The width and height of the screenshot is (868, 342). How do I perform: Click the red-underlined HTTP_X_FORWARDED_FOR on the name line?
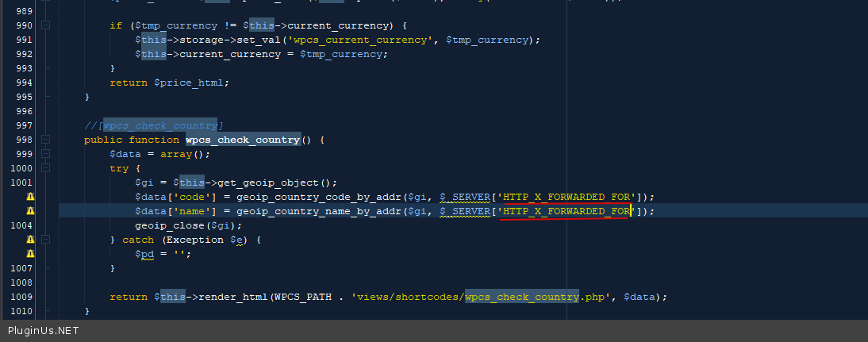pyautogui.click(x=567, y=211)
